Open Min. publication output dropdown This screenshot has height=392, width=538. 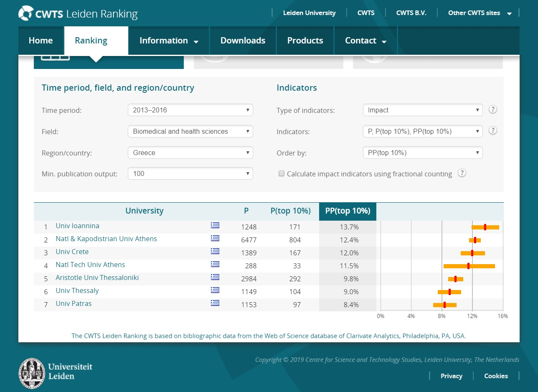(190, 173)
